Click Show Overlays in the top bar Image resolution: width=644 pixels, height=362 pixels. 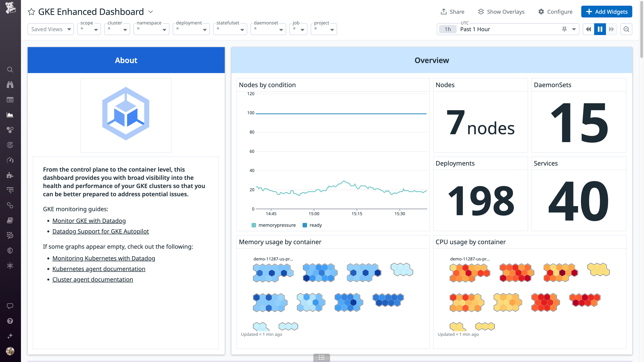501,12
